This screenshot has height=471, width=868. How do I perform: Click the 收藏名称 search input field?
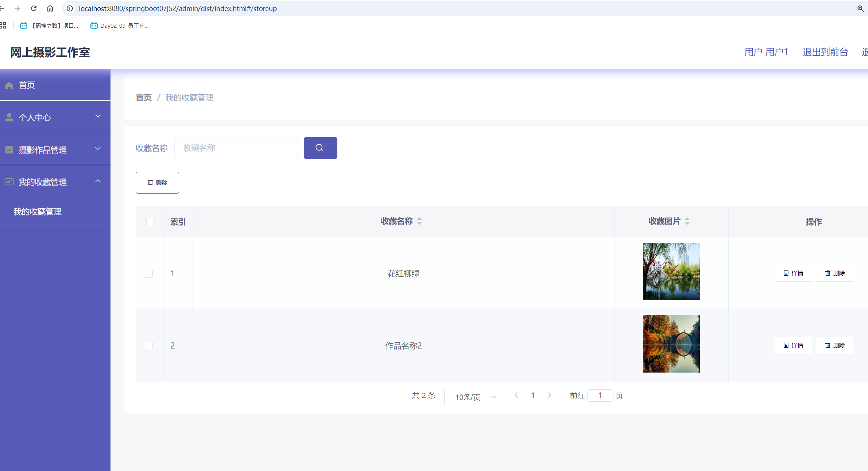pos(236,148)
